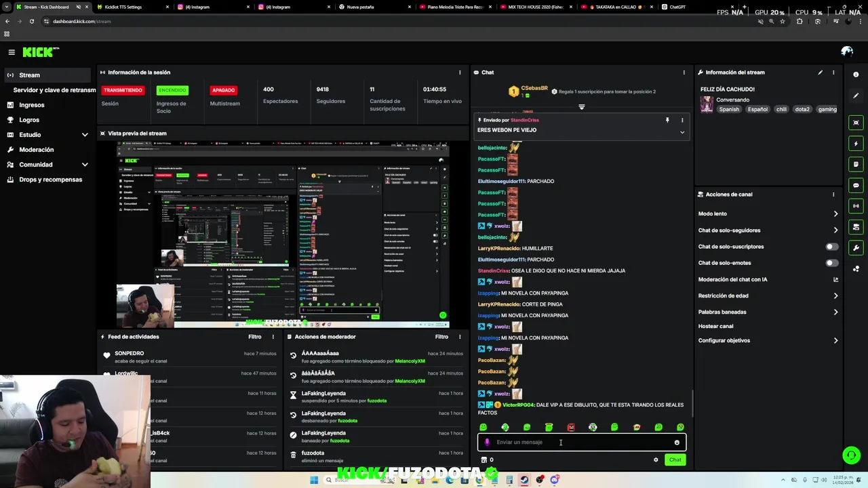Screen dimensions: 868x488
Task: Click the broadcast signal icon in right toolbar
Action: tap(856, 206)
